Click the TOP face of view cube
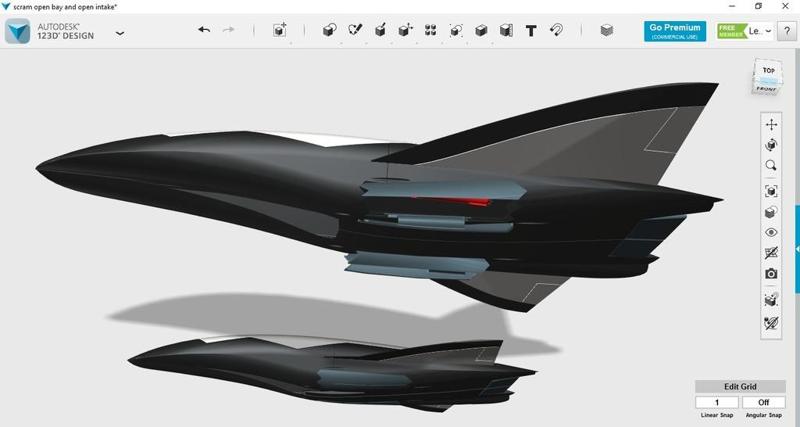The width and height of the screenshot is (800, 427). pyautogui.click(x=768, y=71)
